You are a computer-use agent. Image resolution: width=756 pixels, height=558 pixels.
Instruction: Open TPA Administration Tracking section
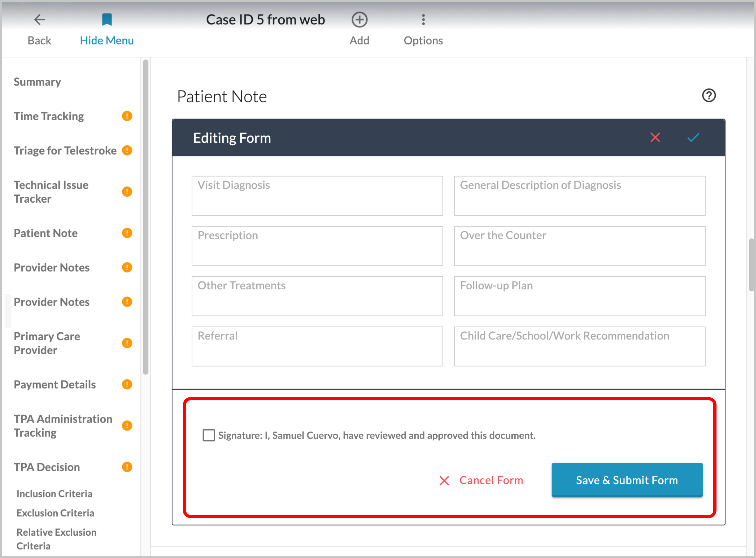(63, 426)
